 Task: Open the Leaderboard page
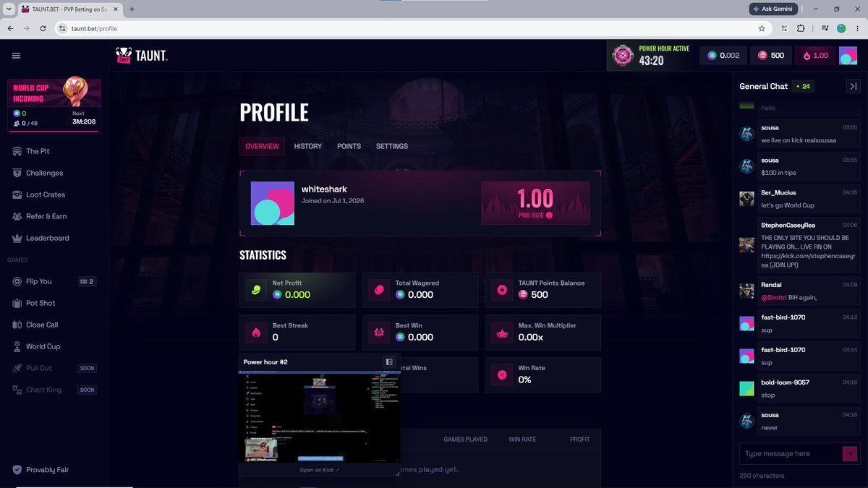click(48, 238)
